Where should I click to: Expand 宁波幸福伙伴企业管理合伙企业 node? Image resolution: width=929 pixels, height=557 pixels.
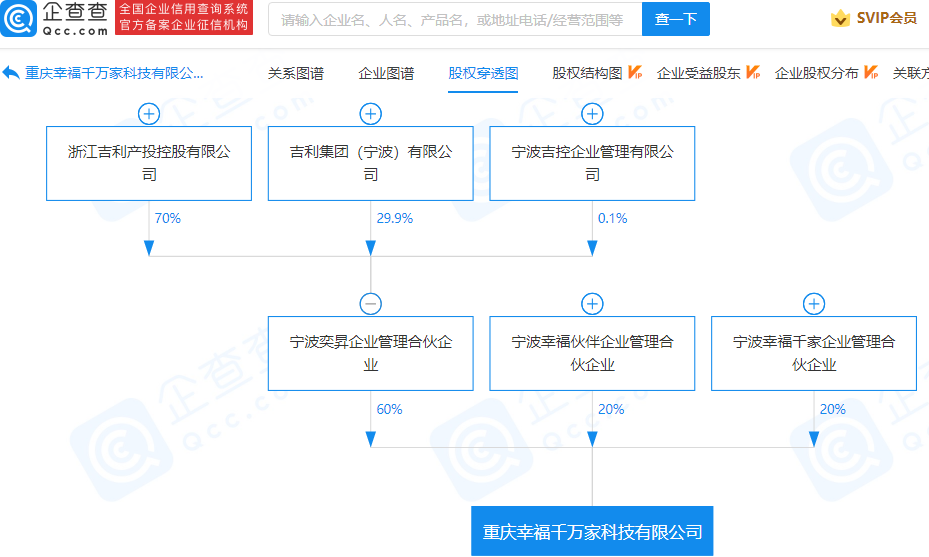tap(592, 304)
